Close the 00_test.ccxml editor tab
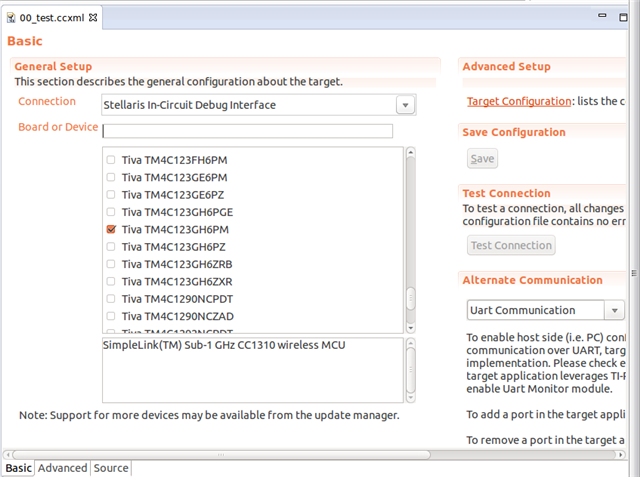Screen dimensions: 640x477 tap(93, 18)
